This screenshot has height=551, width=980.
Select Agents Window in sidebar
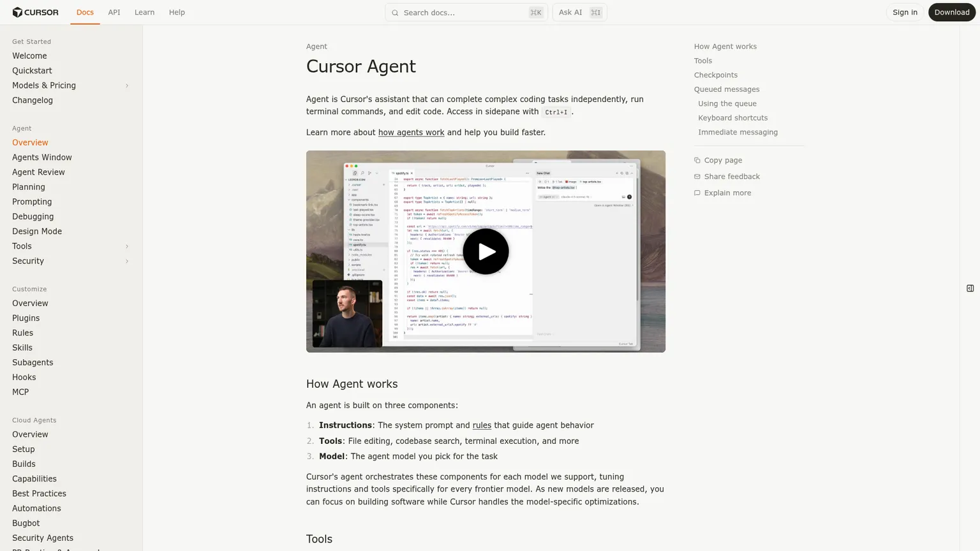point(42,158)
